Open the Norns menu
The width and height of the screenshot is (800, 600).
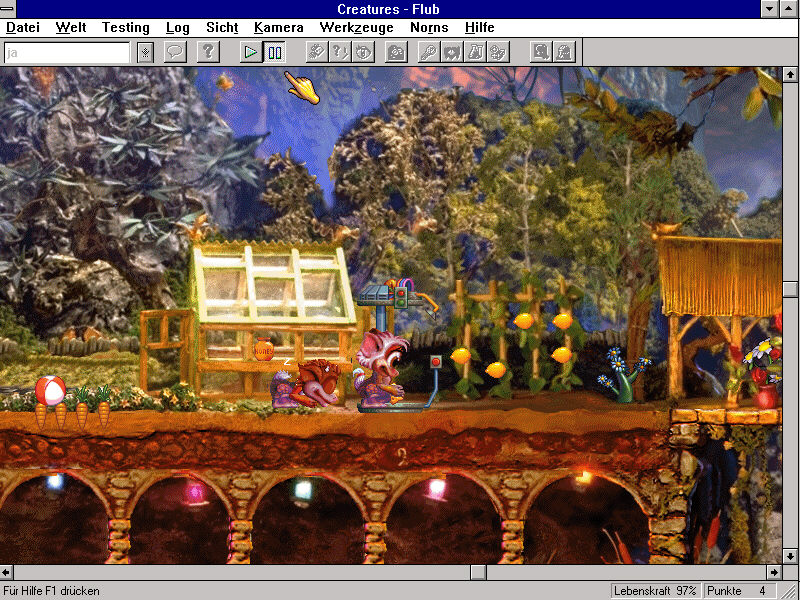429,28
